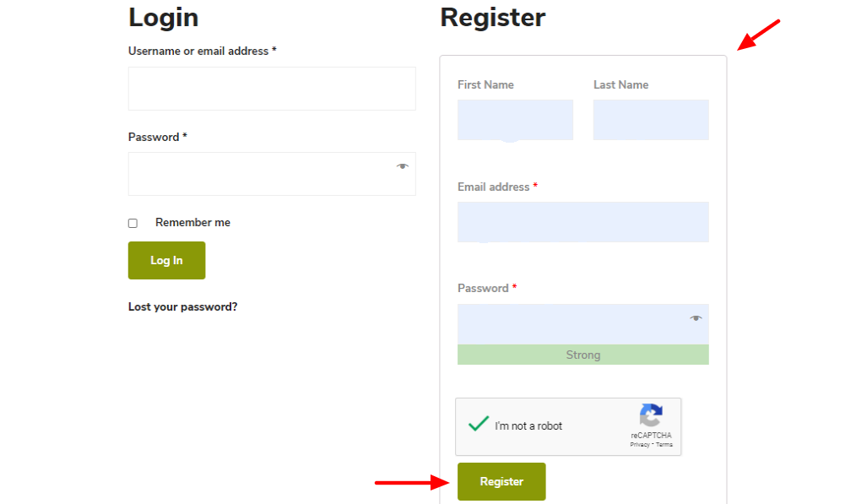This screenshot has width=856, height=504.
Task: Click the Login section heading
Action: (163, 18)
